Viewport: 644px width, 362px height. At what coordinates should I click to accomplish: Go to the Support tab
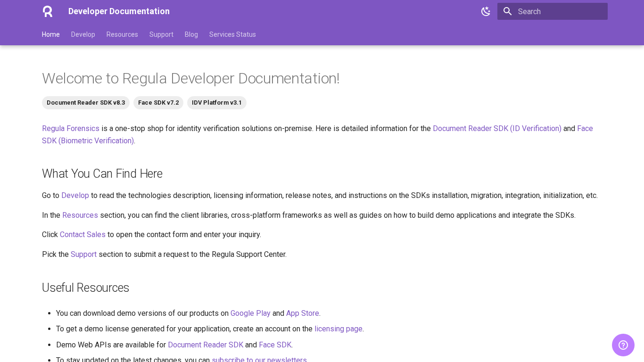[x=161, y=34]
